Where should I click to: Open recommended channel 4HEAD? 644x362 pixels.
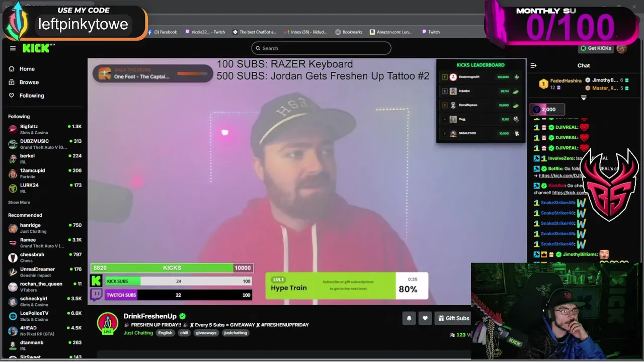45,330
